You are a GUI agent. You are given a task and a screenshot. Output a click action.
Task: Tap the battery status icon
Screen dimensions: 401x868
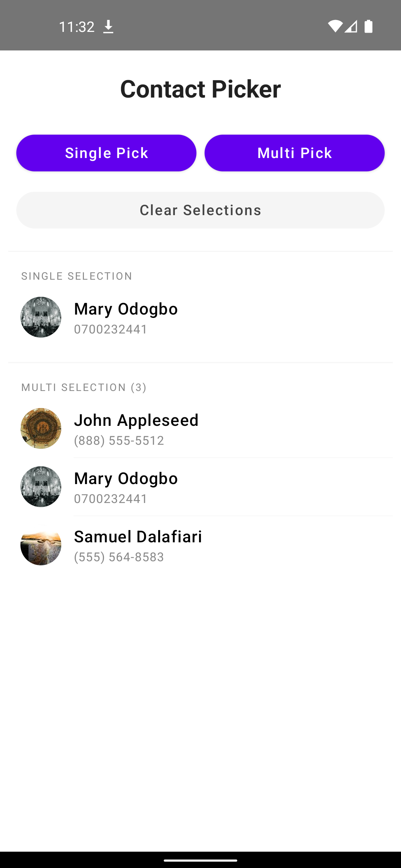368,26
